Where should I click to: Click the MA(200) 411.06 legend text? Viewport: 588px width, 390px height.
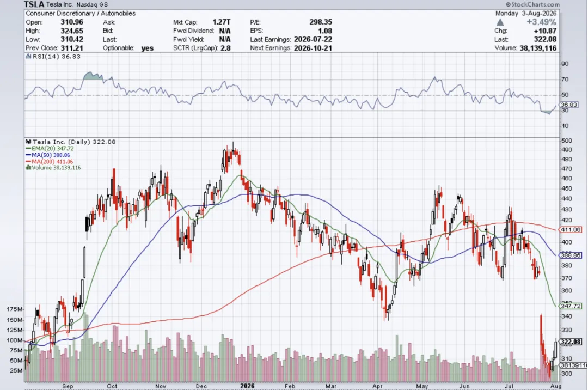pos(52,161)
